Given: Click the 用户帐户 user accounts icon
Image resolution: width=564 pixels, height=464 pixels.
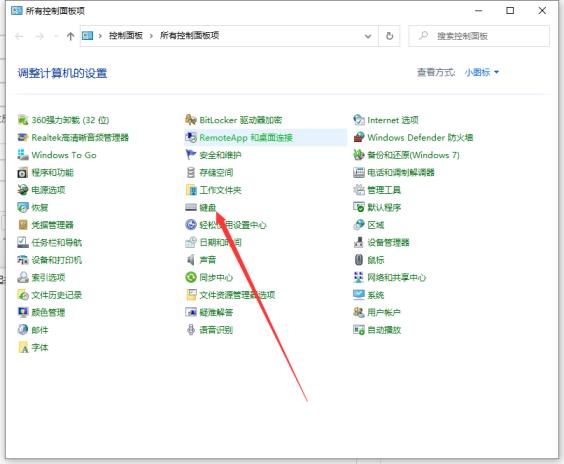Looking at the screenshot, I should tap(359, 312).
